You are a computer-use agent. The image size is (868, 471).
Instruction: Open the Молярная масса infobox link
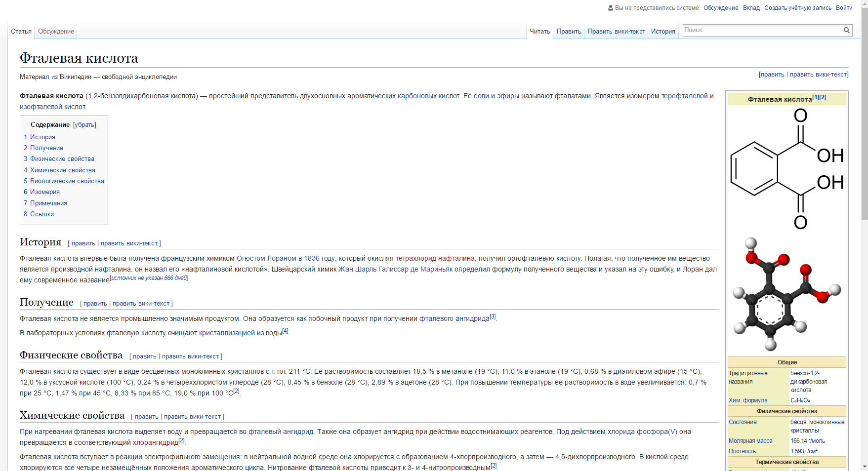coord(750,441)
